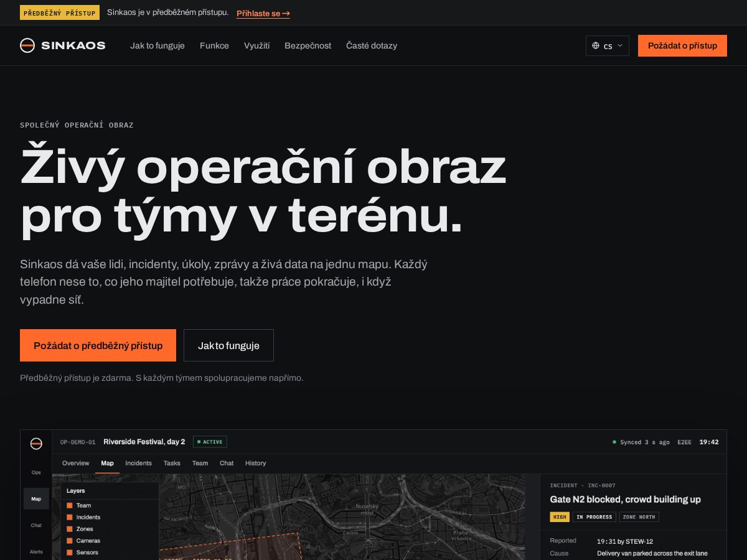Toggle the Cameras layer checkbox
This screenshot has height=560, width=747.
coord(70,541)
